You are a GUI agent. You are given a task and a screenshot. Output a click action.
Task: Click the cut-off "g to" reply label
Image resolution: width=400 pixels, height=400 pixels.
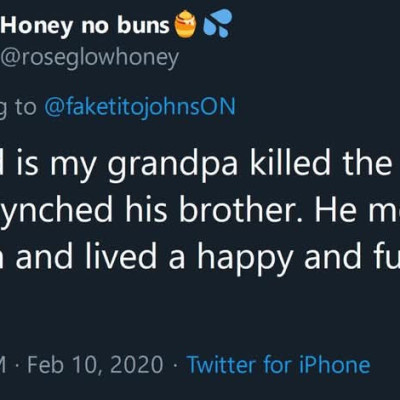pos(18,108)
